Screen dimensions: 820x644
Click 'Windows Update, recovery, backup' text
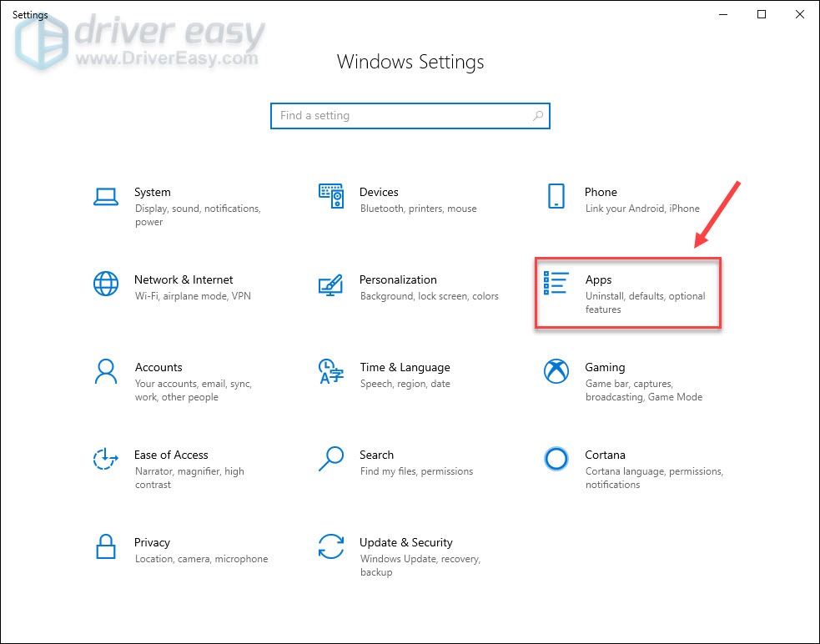tap(420, 566)
